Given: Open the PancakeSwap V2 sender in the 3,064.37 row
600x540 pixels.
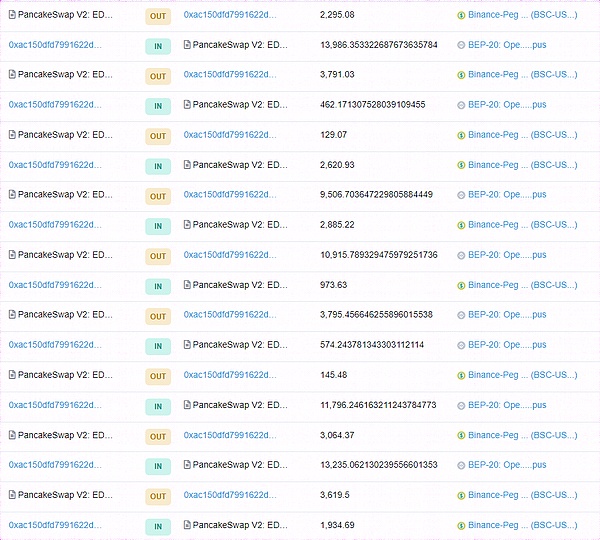Looking at the screenshot, I should pyautogui.click(x=65, y=435).
